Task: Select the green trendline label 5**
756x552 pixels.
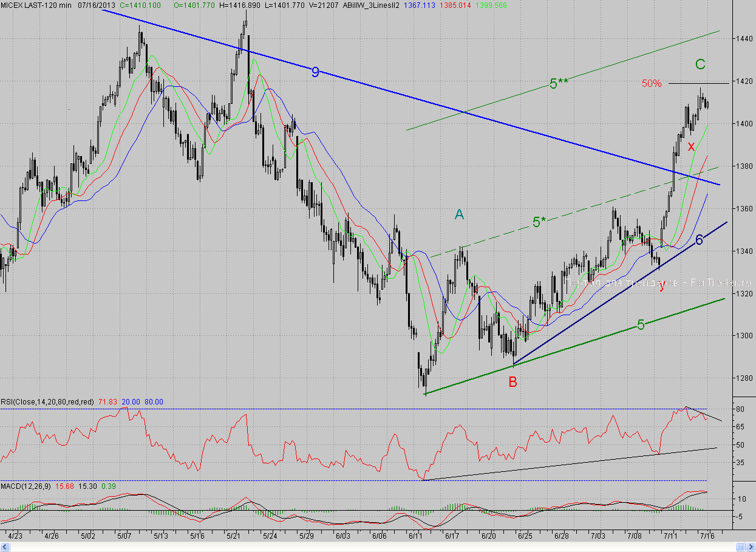Action: pos(559,84)
